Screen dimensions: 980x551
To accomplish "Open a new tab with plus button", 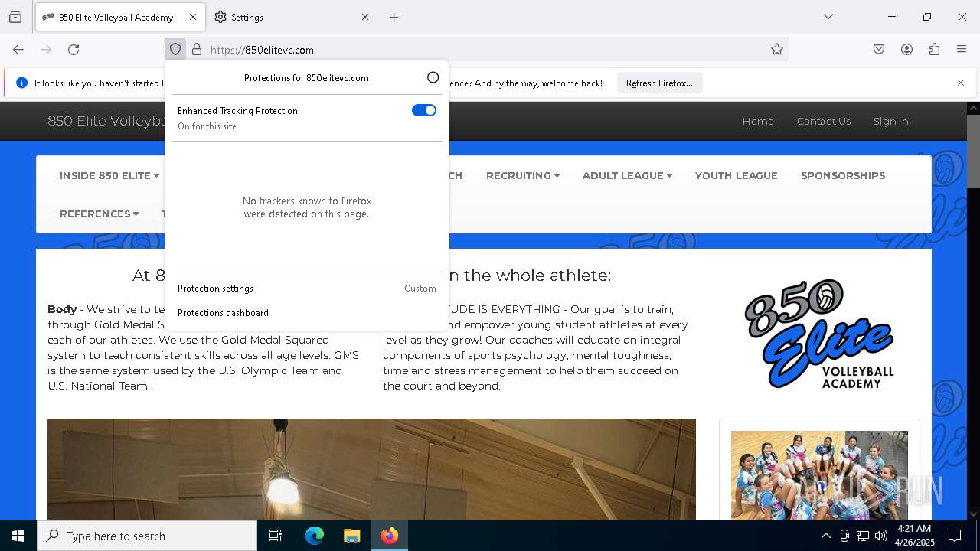I will click(394, 17).
